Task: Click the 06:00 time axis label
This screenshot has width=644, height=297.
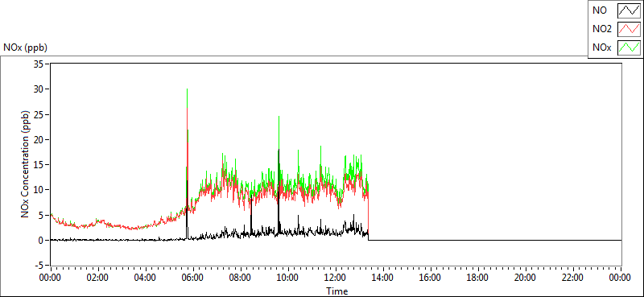Action: 193,278
